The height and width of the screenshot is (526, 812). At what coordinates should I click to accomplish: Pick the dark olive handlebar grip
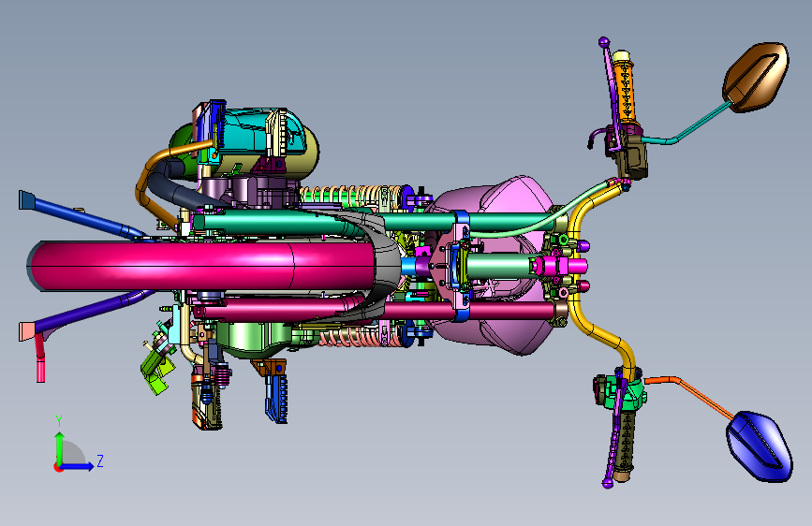coord(624,440)
